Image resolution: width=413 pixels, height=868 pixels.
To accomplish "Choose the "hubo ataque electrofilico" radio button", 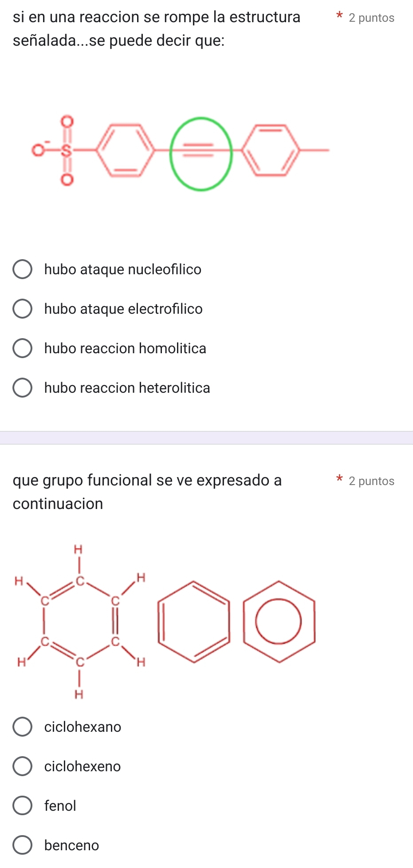I will click(x=22, y=309).
